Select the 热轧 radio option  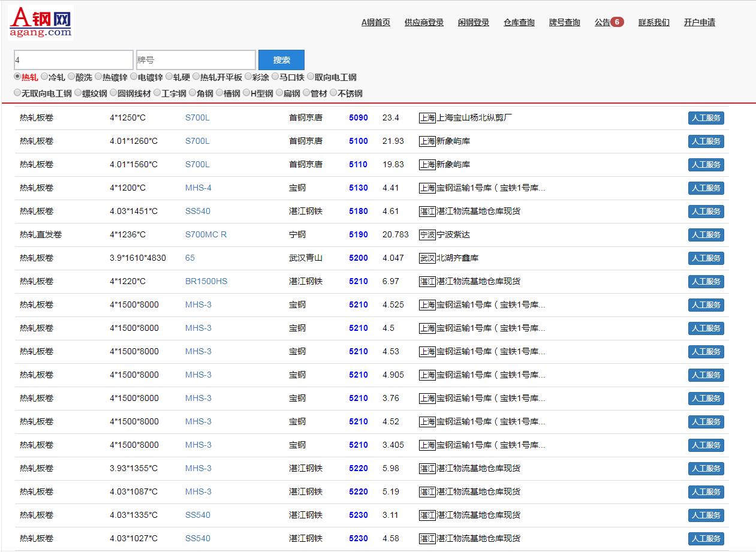(x=17, y=77)
